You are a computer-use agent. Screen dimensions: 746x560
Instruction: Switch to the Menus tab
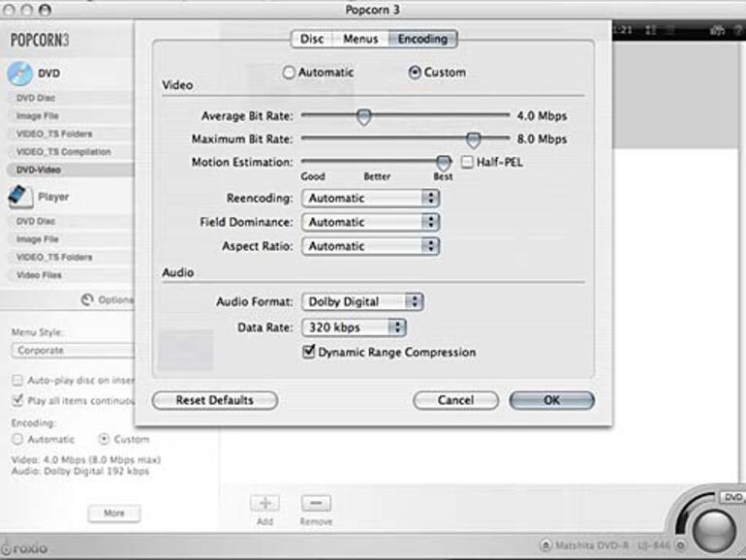tap(360, 39)
